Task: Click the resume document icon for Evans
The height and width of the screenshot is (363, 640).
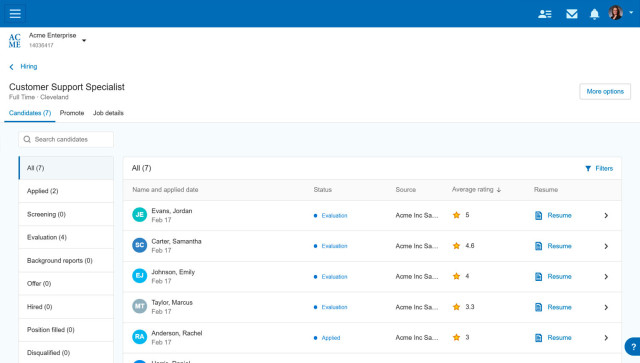Action: 538,215
